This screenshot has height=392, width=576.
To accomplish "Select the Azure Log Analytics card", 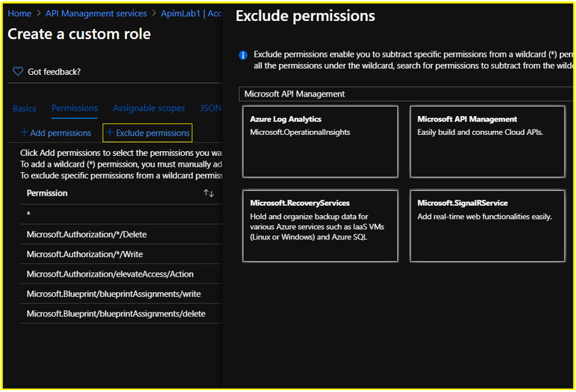I will coord(320,142).
